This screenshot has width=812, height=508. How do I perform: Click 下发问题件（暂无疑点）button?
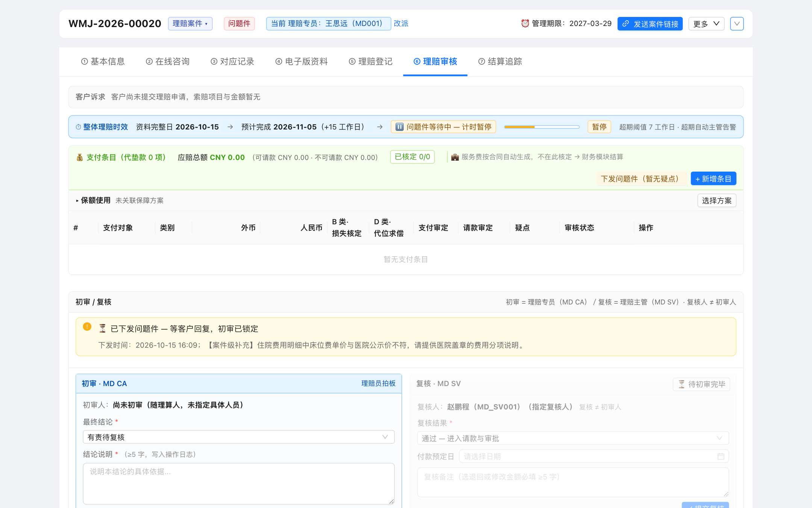coord(641,179)
